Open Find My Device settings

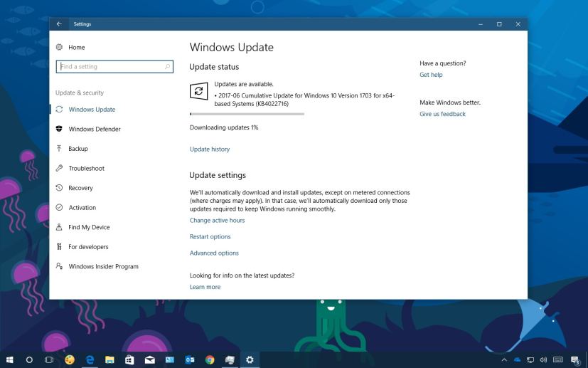click(89, 227)
